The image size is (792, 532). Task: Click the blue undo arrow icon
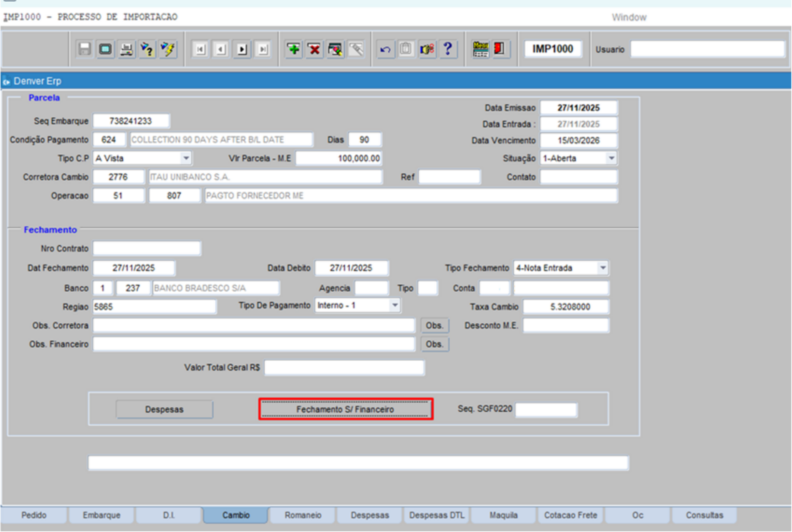(385, 49)
